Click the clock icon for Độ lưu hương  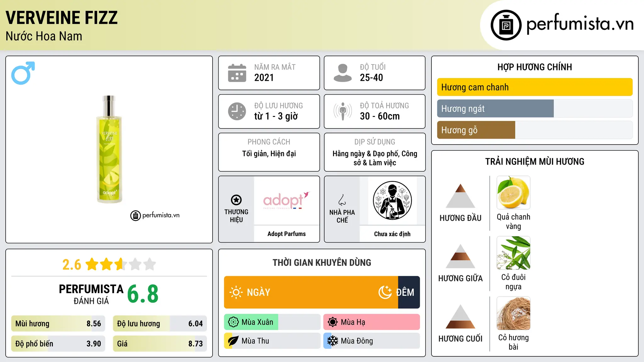(237, 111)
